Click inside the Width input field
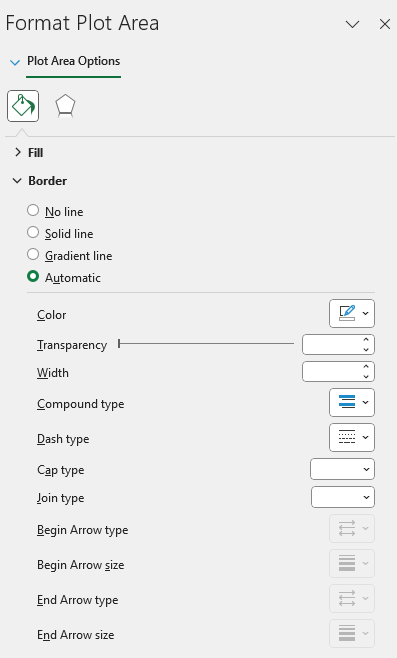397x658 pixels. coord(331,372)
